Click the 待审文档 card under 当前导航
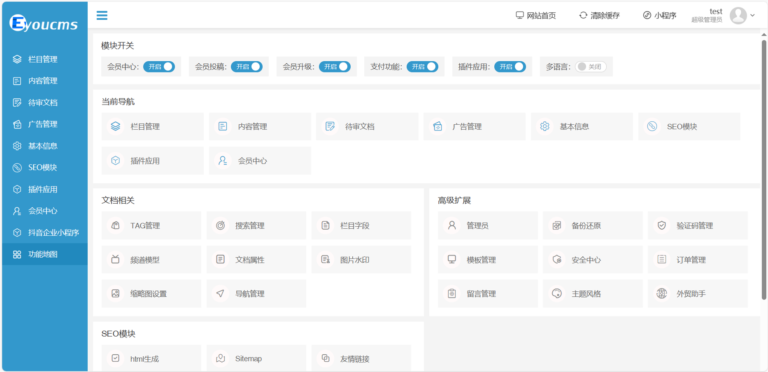Screen dimensions: 768x372 click(367, 126)
